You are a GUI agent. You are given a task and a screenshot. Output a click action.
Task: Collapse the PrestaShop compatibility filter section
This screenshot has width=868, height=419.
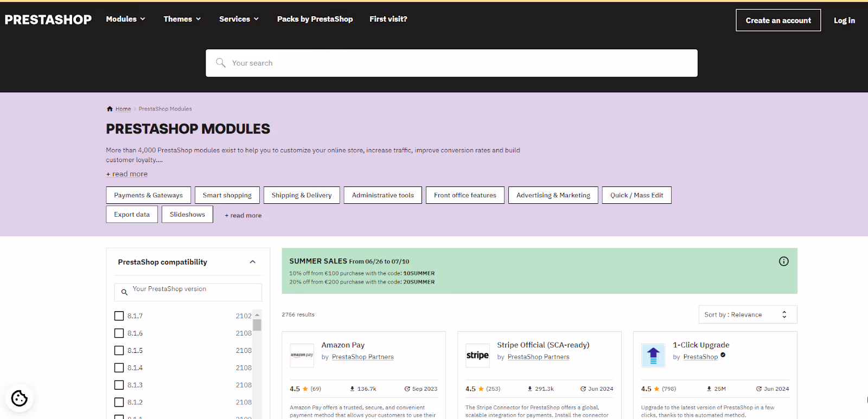click(252, 262)
